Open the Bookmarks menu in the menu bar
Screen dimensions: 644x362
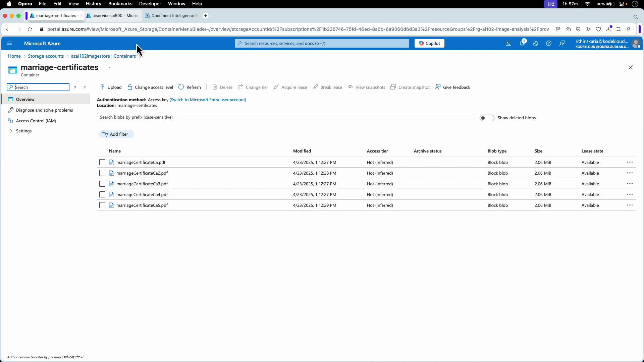coord(120,4)
